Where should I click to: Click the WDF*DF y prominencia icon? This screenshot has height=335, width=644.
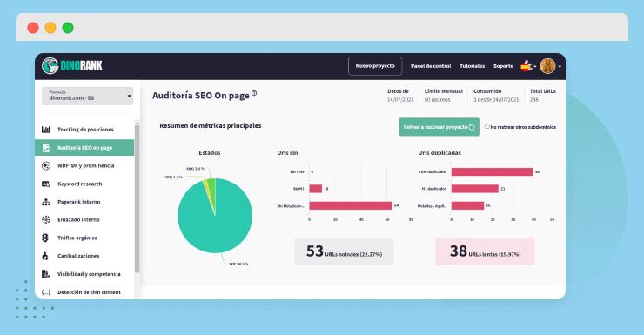[46, 166]
